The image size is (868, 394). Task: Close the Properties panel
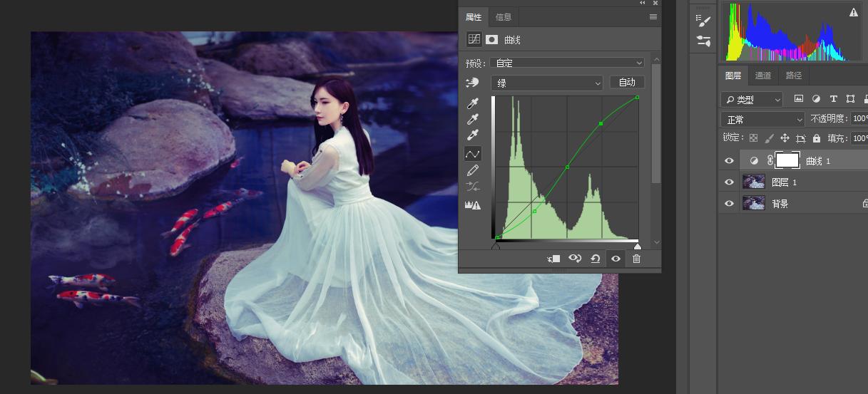coord(655,3)
